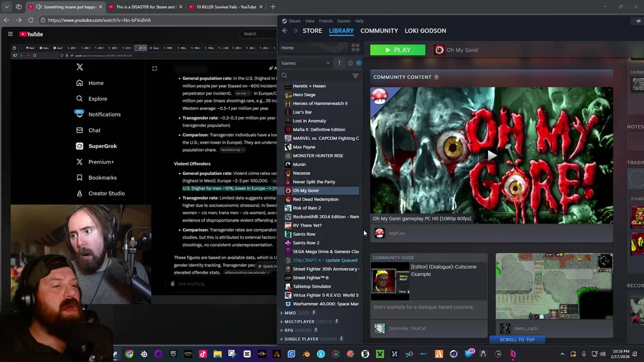Screen dimensions: 644x362
Task: Click the YouTube logo
Action: (x=31, y=34)
